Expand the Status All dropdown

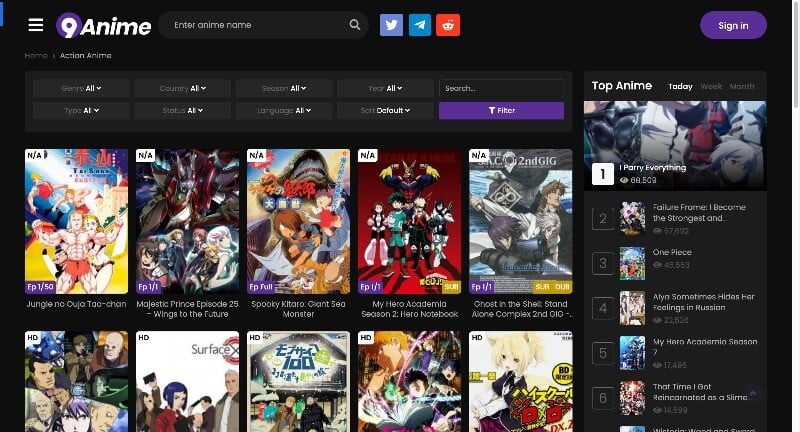pos(182,110)
